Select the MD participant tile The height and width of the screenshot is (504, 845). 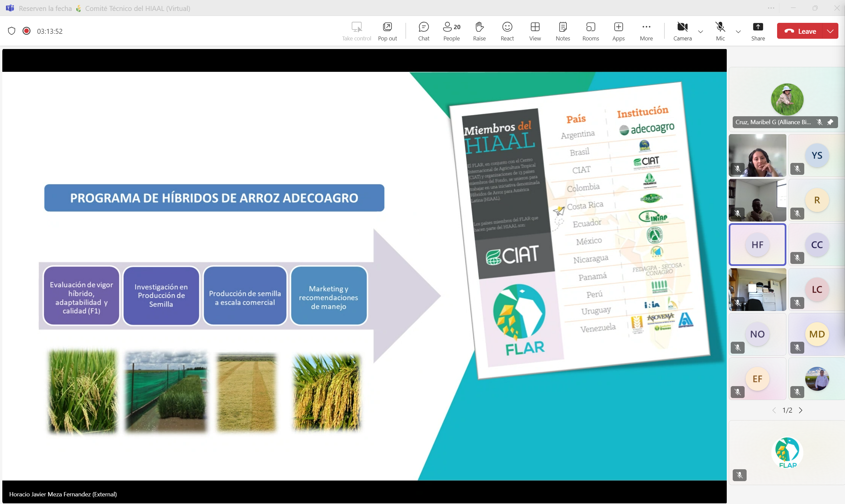(817, 334)
